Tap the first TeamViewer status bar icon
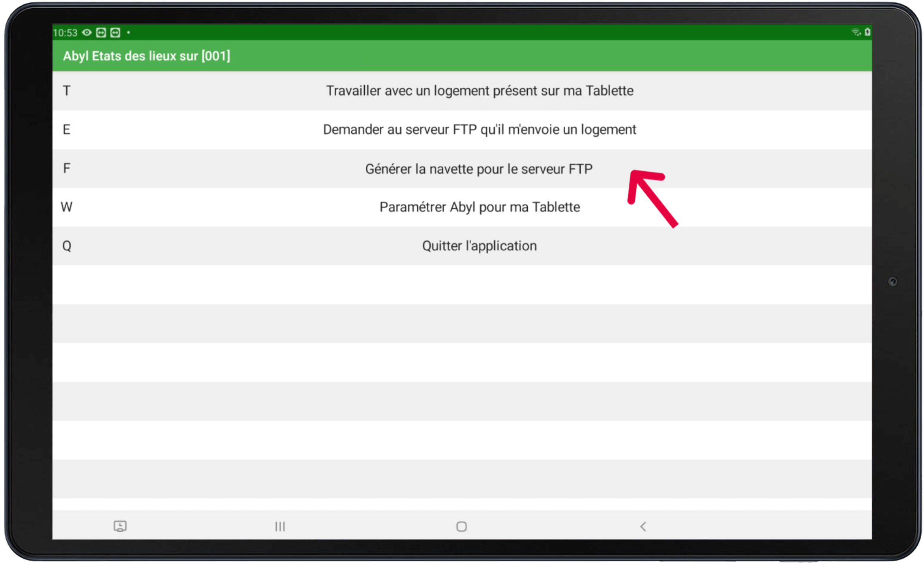 tap(101, 32)
